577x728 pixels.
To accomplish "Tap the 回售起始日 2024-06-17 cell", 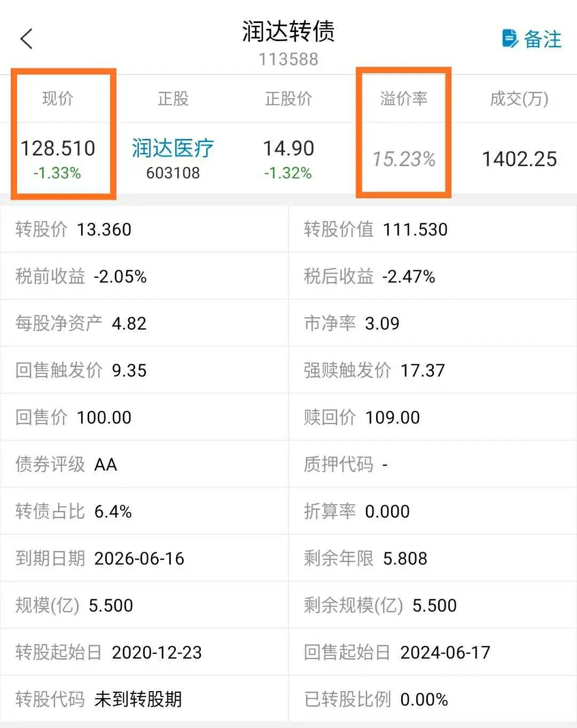I will point(433,652).
